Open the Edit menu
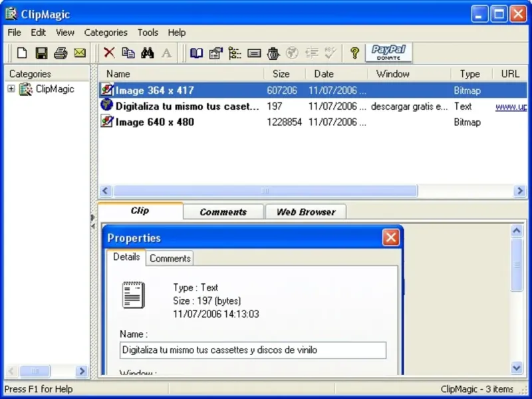This screenshot has height=399, width=532. click(x=38, y=33)
